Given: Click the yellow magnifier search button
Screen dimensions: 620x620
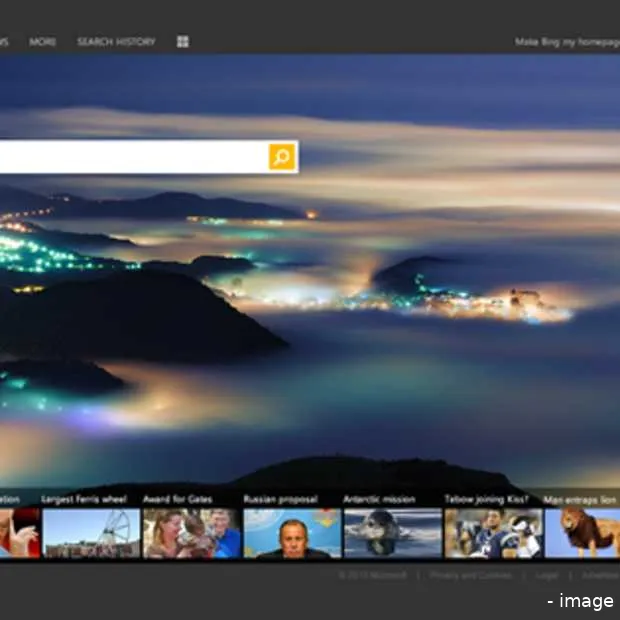Looking at the screenshot, I should pyautogui.click(x=282, y=157).
